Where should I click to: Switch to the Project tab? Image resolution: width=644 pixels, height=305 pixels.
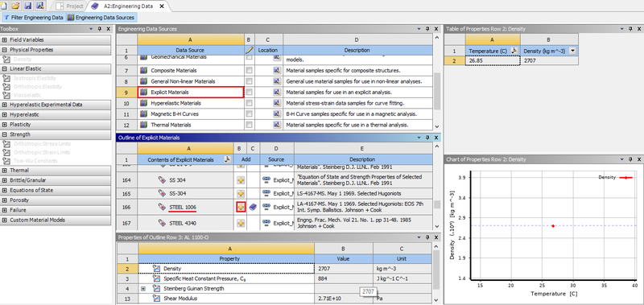coord(70,6)
